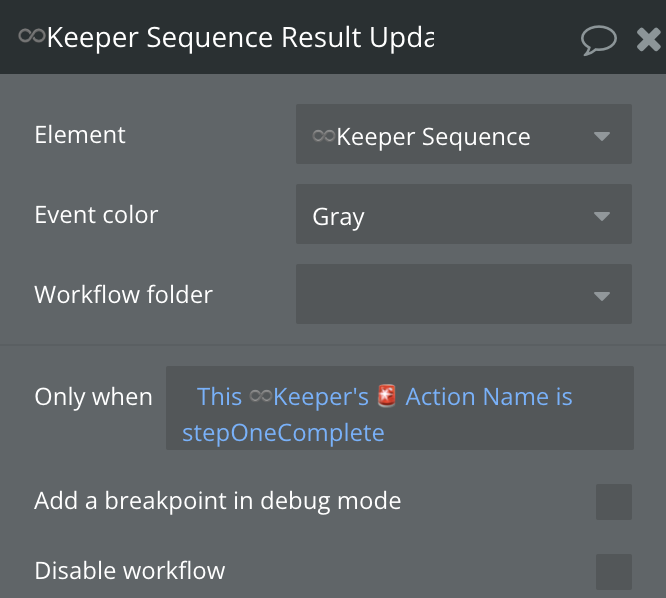
Task: Edit the Keeper Sequence Result title text
Action: point(240,37)
